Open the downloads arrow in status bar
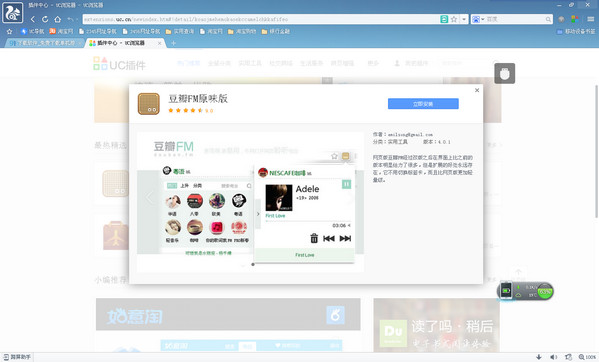599x362 pixels. tap(539, 357)
